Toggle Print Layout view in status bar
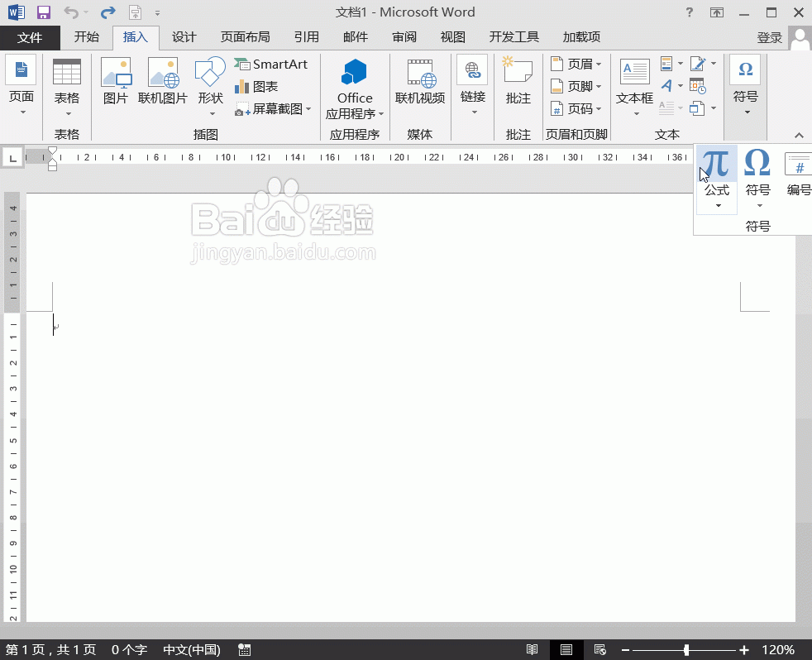Screen dimensions: 812x660 (x=566, y=650)
